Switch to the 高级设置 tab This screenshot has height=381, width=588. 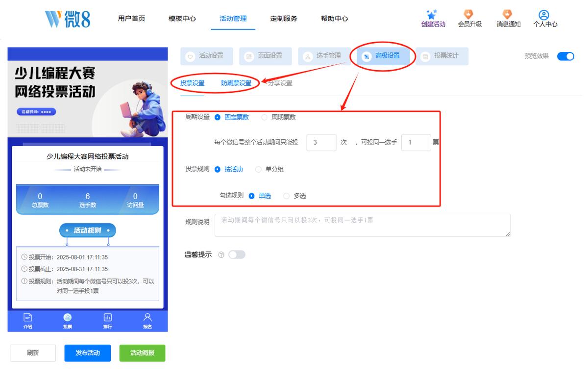point(383,56)
